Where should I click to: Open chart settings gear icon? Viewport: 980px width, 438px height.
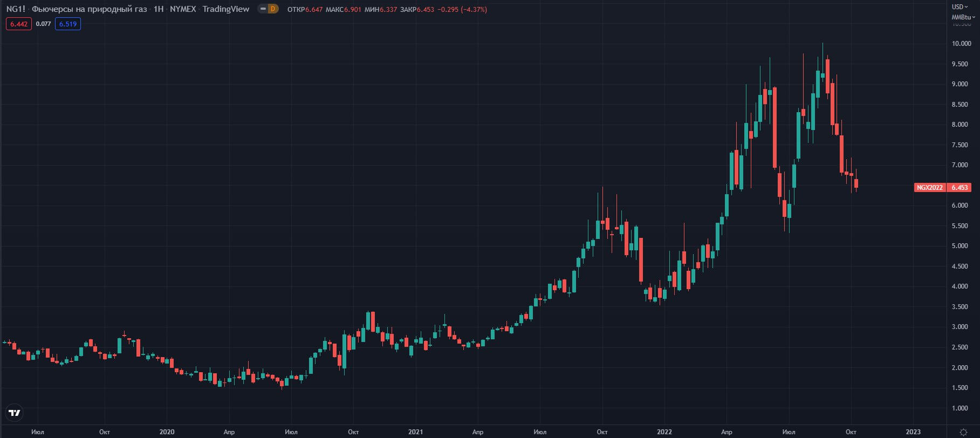963,432
